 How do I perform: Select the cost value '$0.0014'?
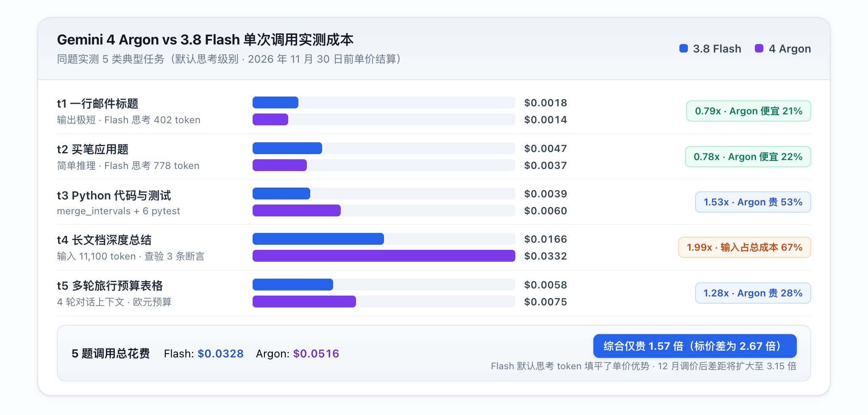point(545,119)
